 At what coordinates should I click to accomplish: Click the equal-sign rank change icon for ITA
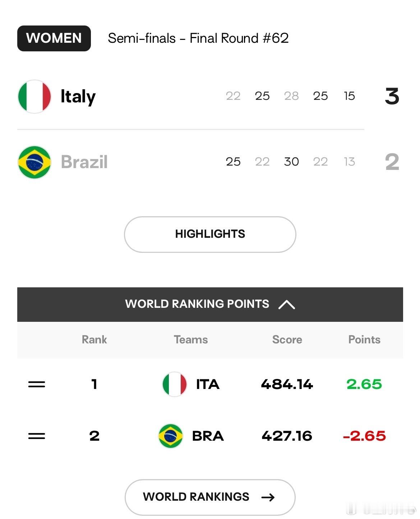point(37,384)
